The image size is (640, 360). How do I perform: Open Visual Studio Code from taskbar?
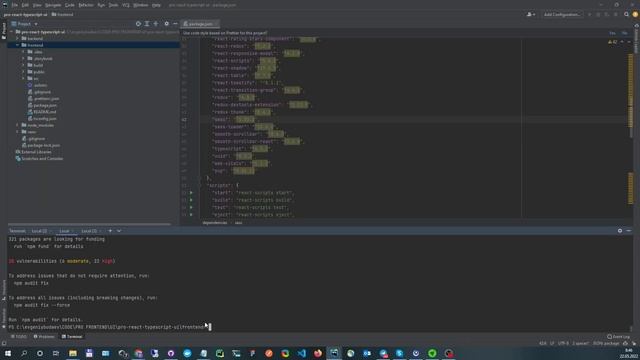click(302, 353)
